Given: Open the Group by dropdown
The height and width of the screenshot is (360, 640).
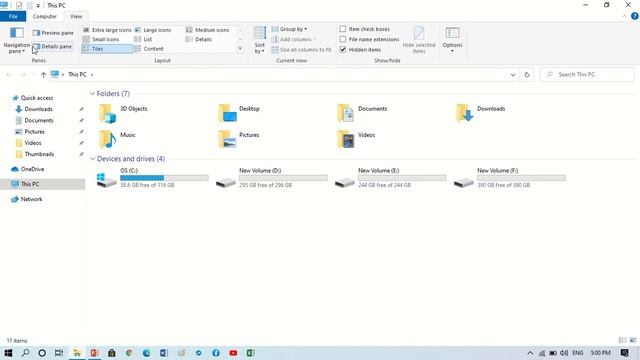Looking at the screenshot, I should [x=289, y=29].
